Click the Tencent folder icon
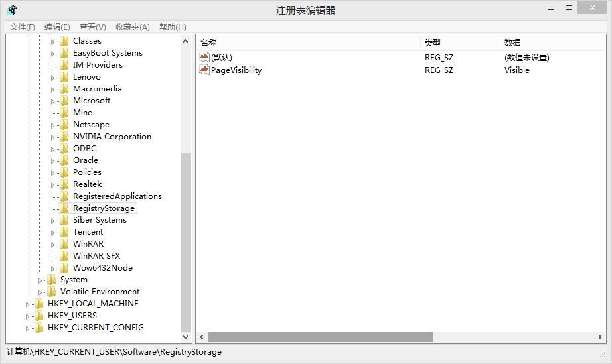 coord(64,232)
